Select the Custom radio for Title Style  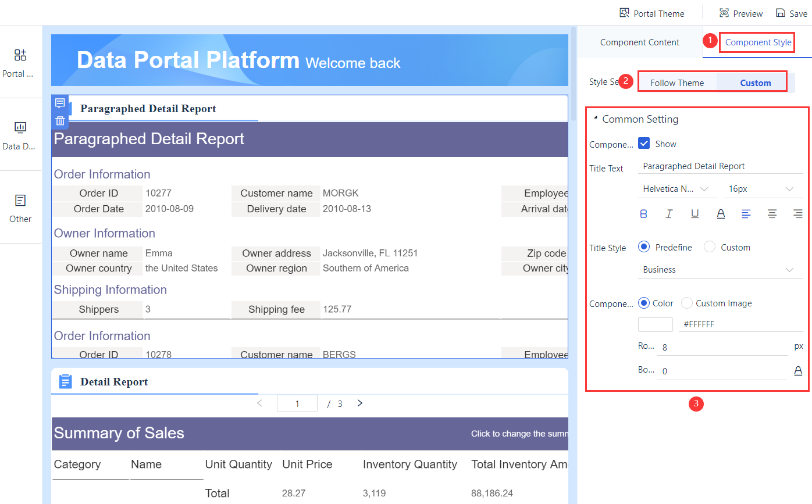[710, 246]
